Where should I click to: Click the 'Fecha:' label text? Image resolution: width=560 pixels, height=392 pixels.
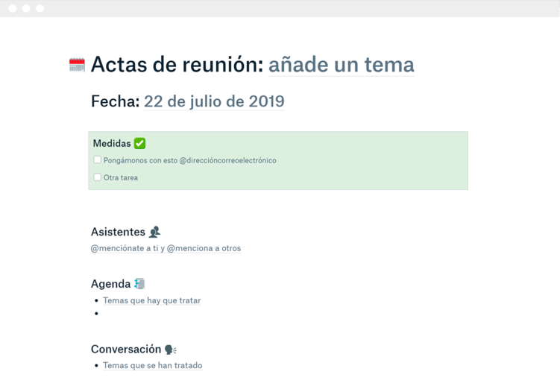(x=115, y=101)
